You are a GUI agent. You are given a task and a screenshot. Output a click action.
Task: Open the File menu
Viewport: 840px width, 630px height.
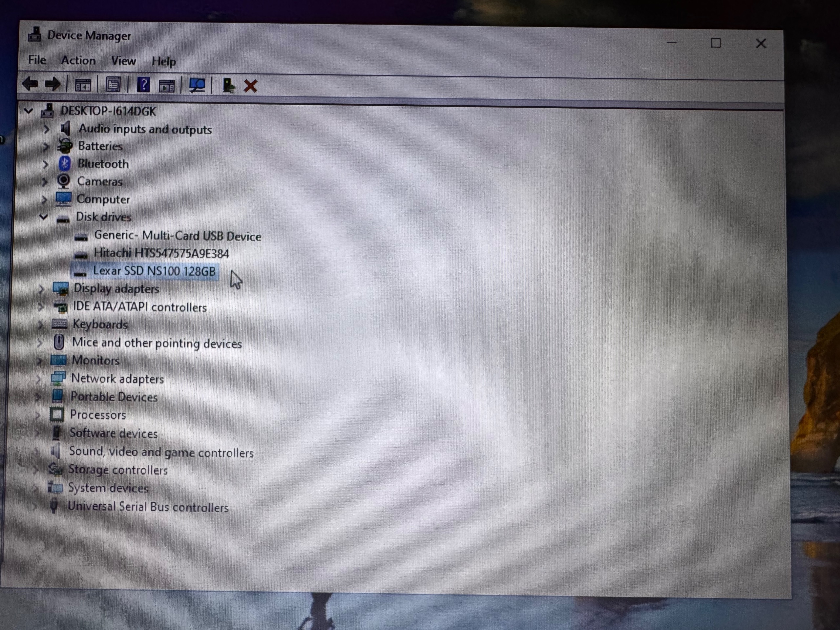point(37,60)
